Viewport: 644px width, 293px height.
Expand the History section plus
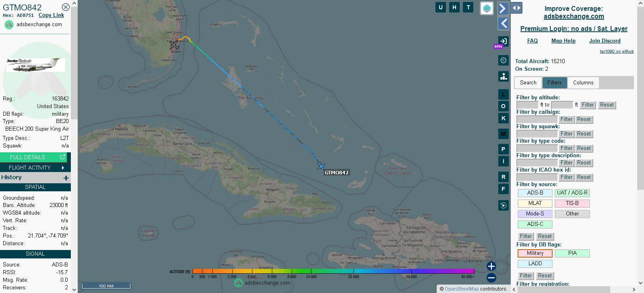pos(66,178)
